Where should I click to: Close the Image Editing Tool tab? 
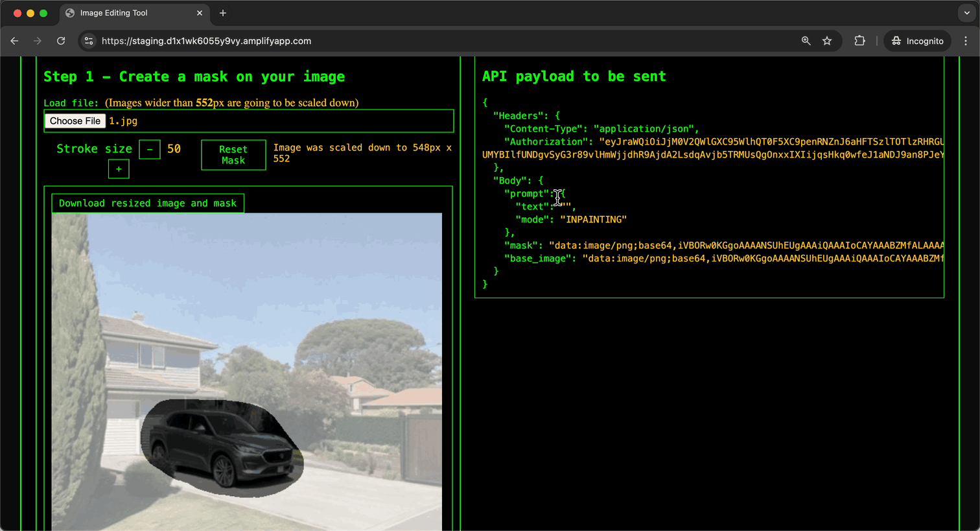point(200,13)
